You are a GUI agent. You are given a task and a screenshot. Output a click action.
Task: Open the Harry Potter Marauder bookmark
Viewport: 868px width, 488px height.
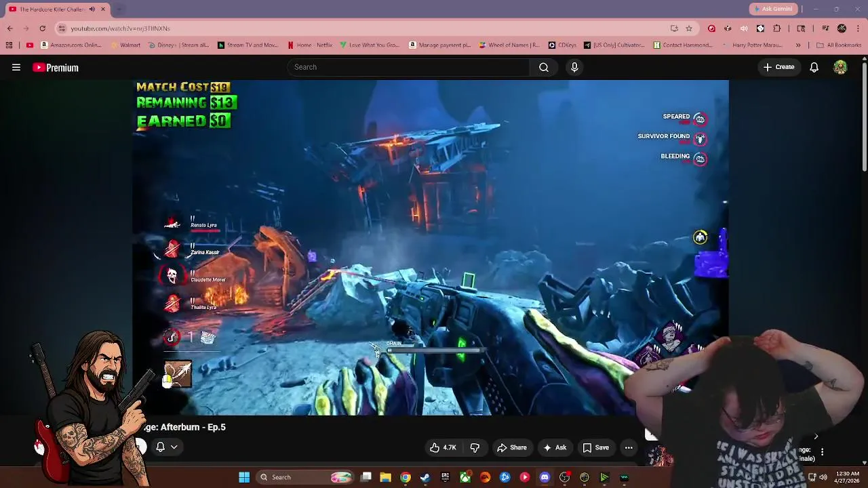753,45
